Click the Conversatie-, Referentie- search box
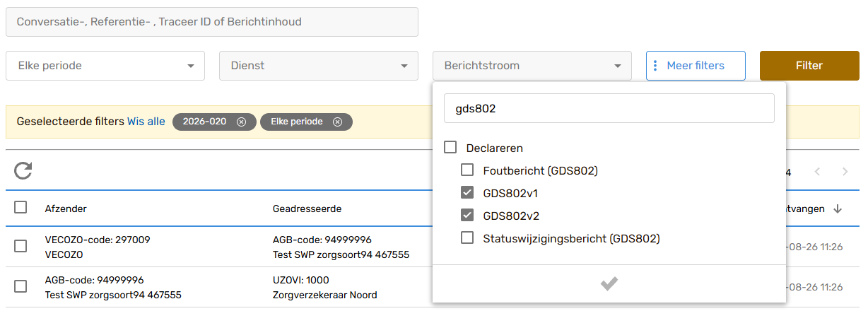This screenshot has height=311, width=868. coord(212,22)
